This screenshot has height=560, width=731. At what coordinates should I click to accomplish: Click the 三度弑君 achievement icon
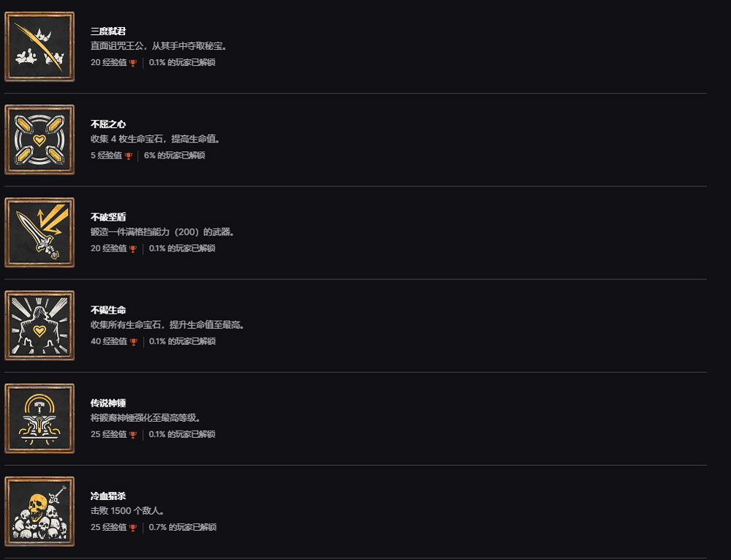[x=39, y=47]
